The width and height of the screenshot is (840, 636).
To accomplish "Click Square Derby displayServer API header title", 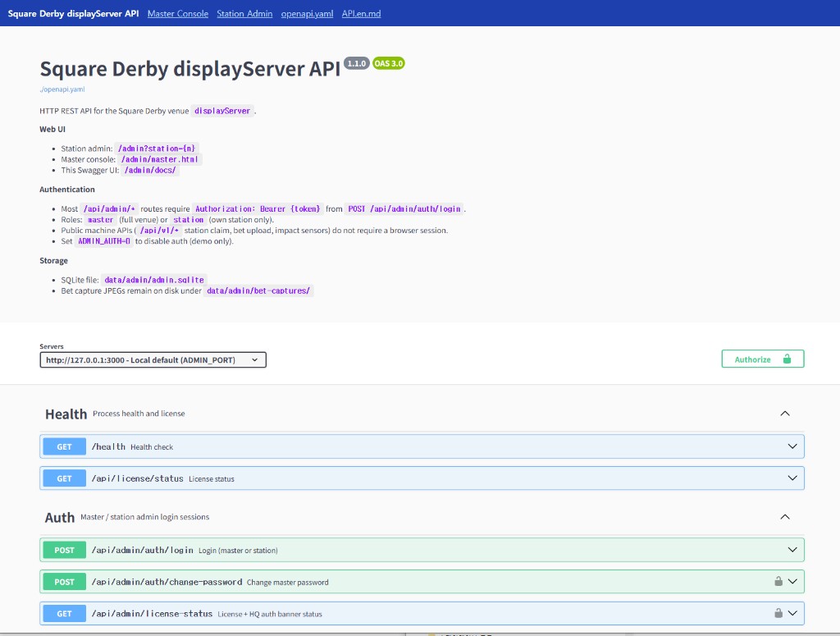I will [73, 13].
